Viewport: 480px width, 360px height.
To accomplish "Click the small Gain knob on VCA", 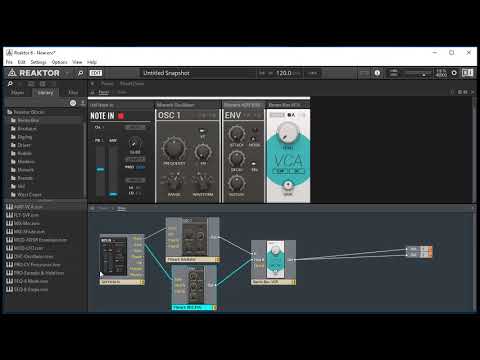I will pos(288,184).
